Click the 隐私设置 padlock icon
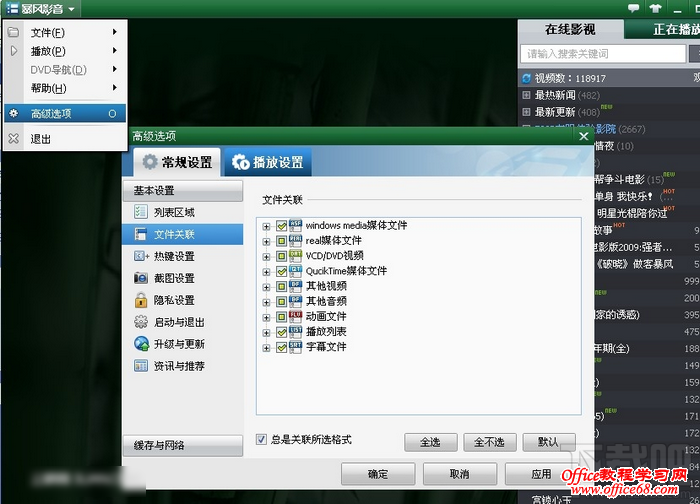The height and width of the screenshot is (504, 700). 141,300
